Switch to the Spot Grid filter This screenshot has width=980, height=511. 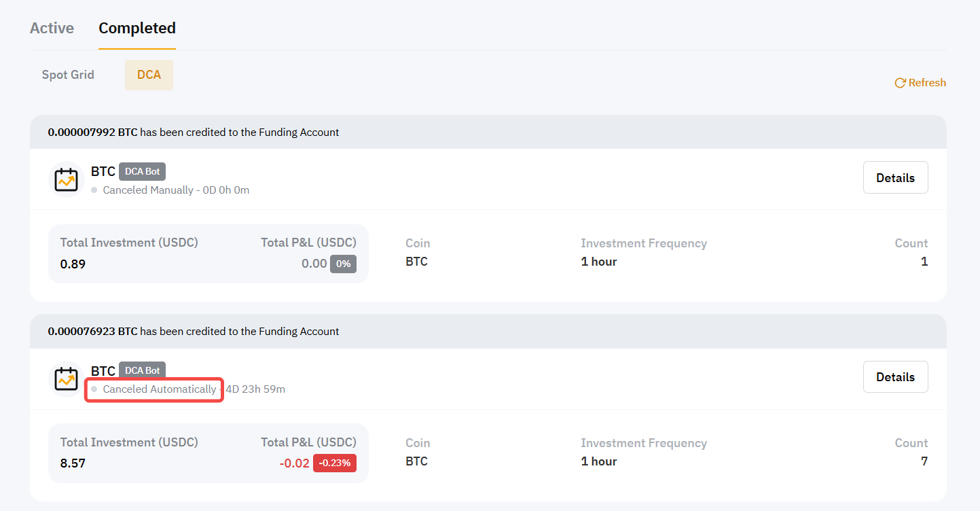(x=68, y=75)
